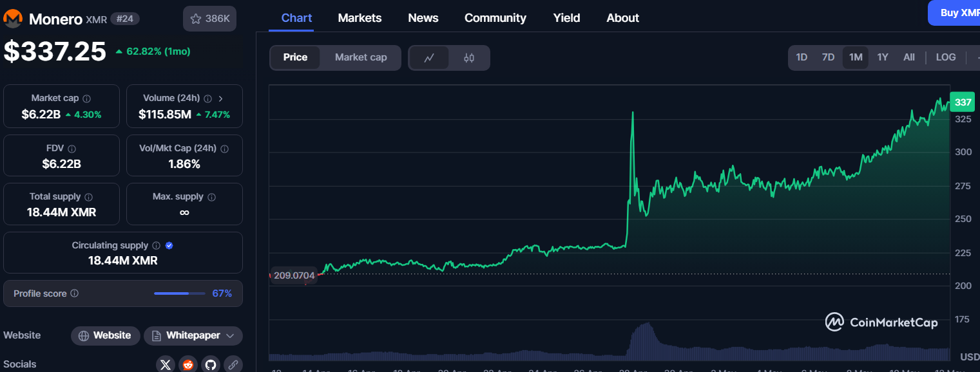Expand the Whitepaper dropdown
This screenshot has height=372, width=980.
193,335
